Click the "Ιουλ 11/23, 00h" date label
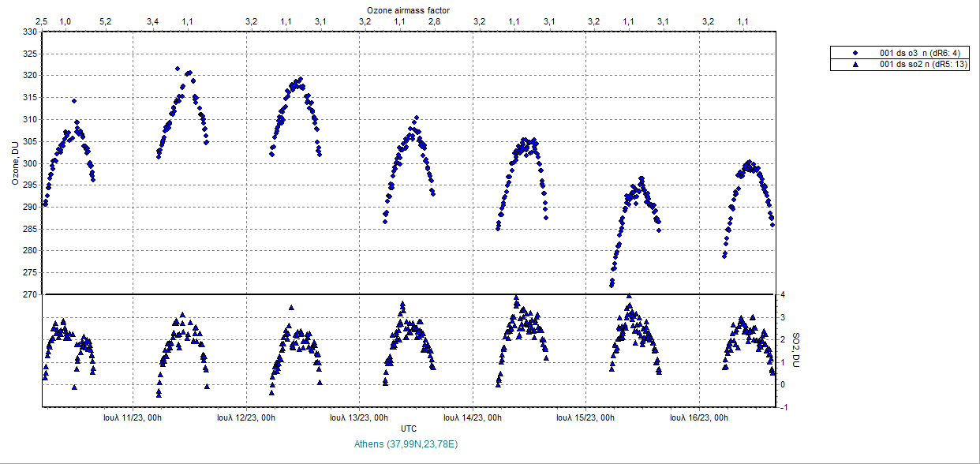The height and width of the screenshot is (464, 980). point(132,417)
